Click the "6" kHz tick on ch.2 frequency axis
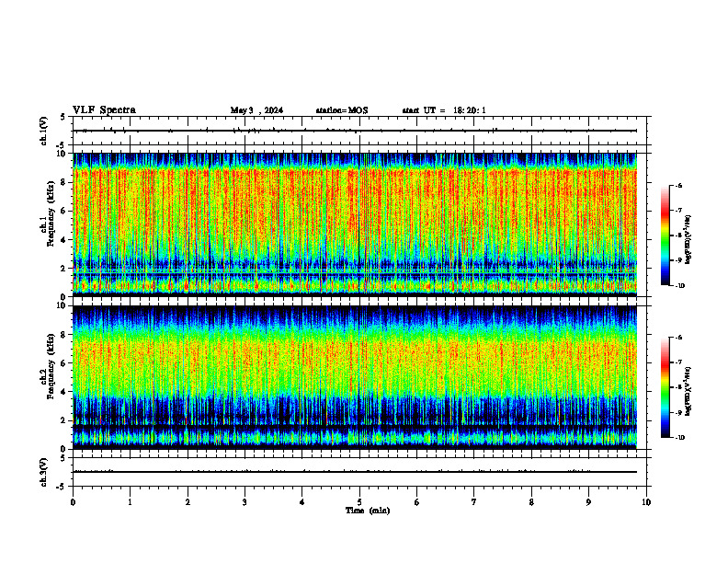This screenshot has height=563, width=728. [64, 363]
